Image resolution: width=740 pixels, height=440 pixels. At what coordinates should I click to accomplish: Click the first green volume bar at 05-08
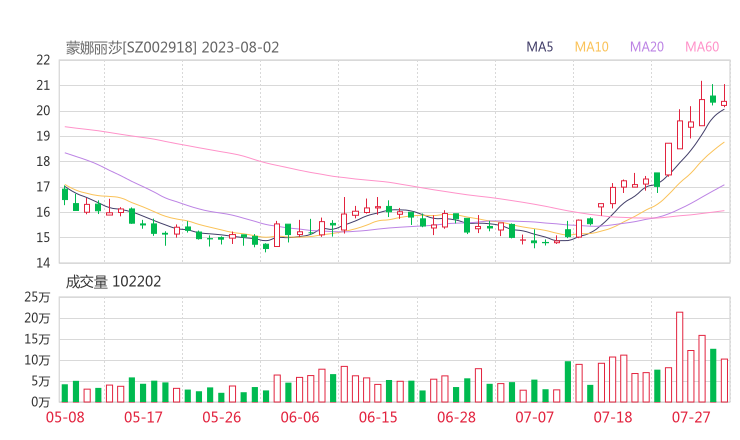click(65, 393)
